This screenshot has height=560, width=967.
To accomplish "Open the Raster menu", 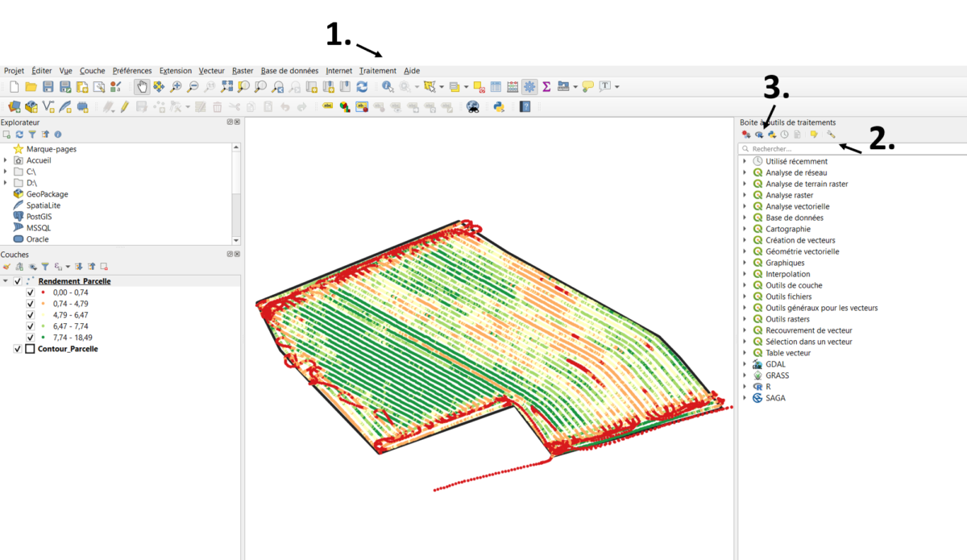I will [x=243, y=71].
